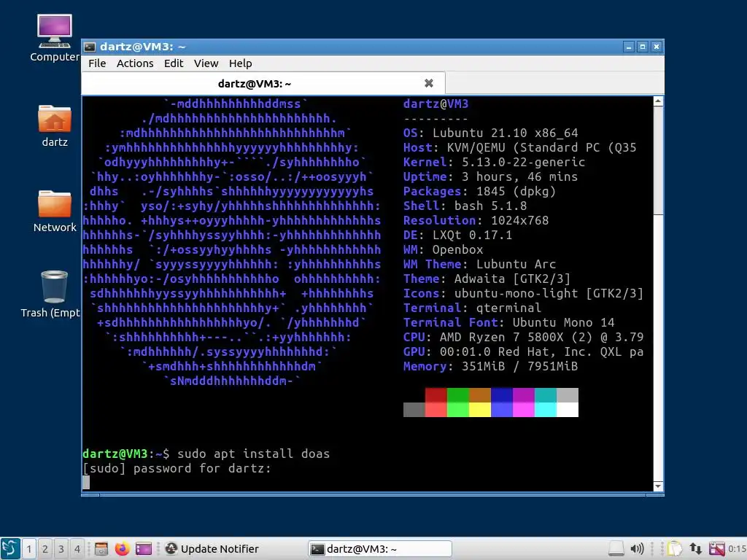
Task: Close the qterminal window
Action: (x=657, y=47)
